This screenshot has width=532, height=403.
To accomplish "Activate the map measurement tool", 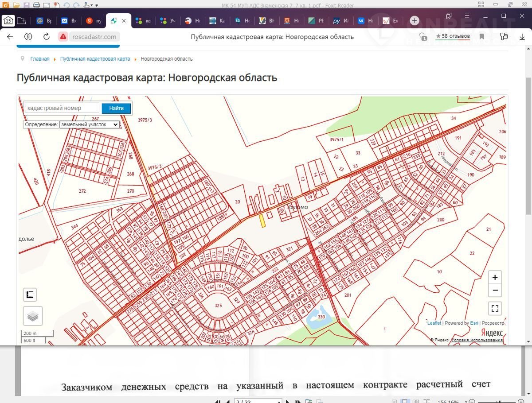I will [30, 295].
